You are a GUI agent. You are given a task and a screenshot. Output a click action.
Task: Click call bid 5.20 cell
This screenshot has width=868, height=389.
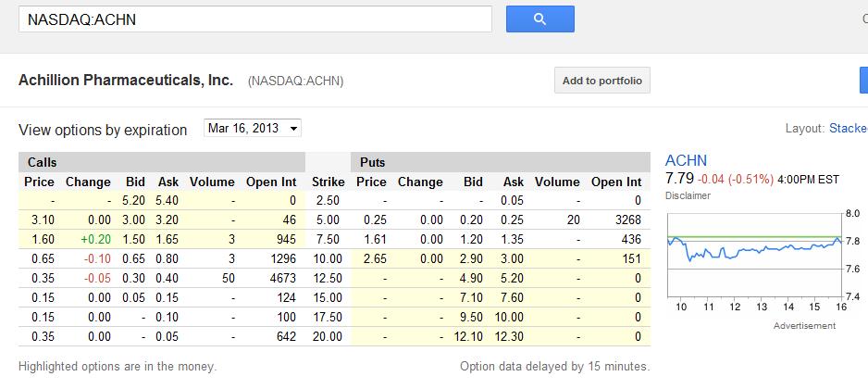(x=133, y=201)
